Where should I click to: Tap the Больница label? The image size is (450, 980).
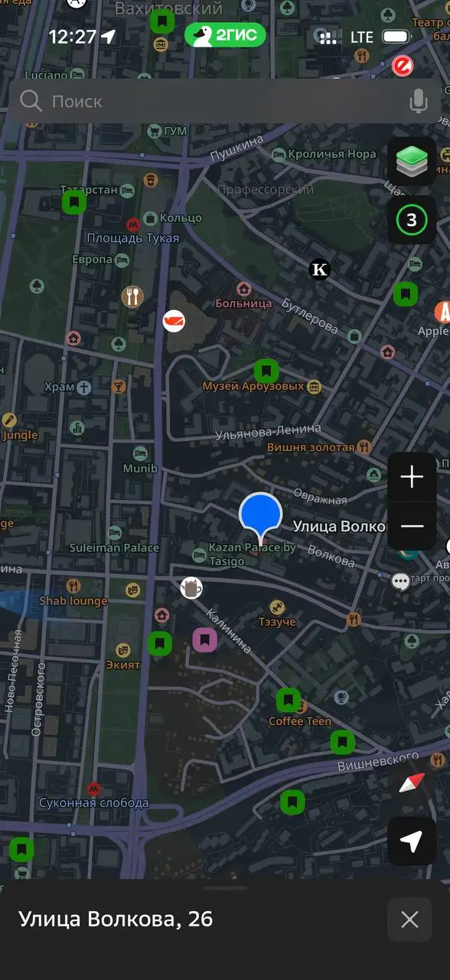click(243, 303)
